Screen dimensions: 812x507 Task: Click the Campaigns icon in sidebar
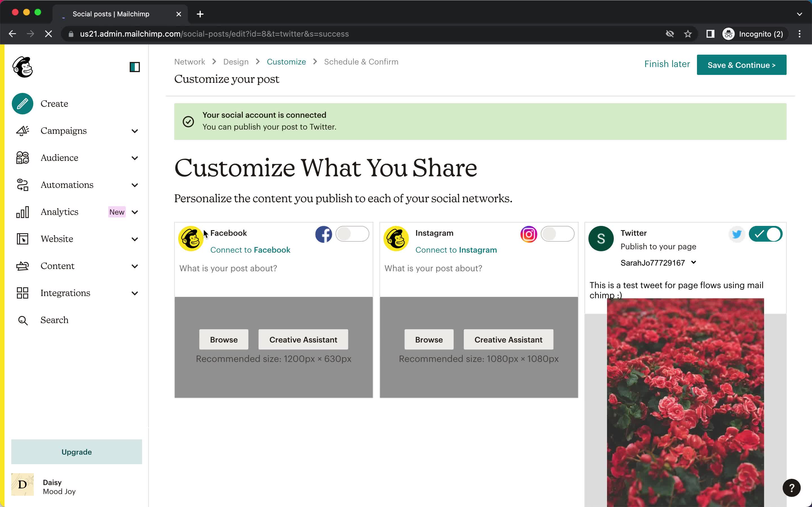[22, 130]
